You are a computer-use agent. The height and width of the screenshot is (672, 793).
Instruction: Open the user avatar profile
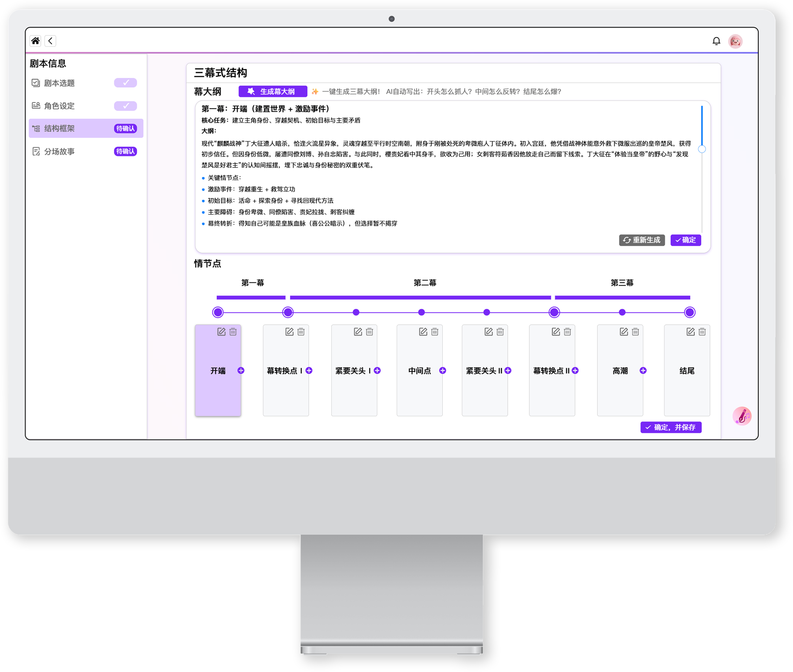tap(735, 41)
